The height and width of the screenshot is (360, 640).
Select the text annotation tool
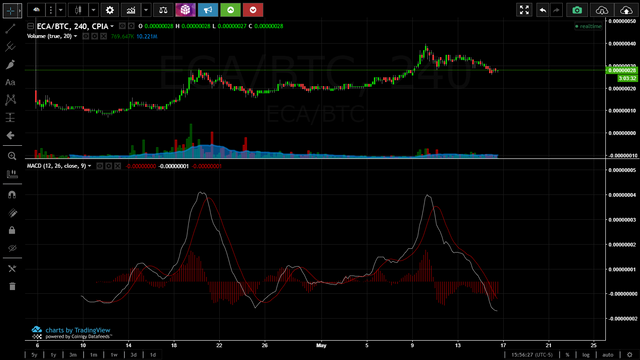tap(10, 82)
